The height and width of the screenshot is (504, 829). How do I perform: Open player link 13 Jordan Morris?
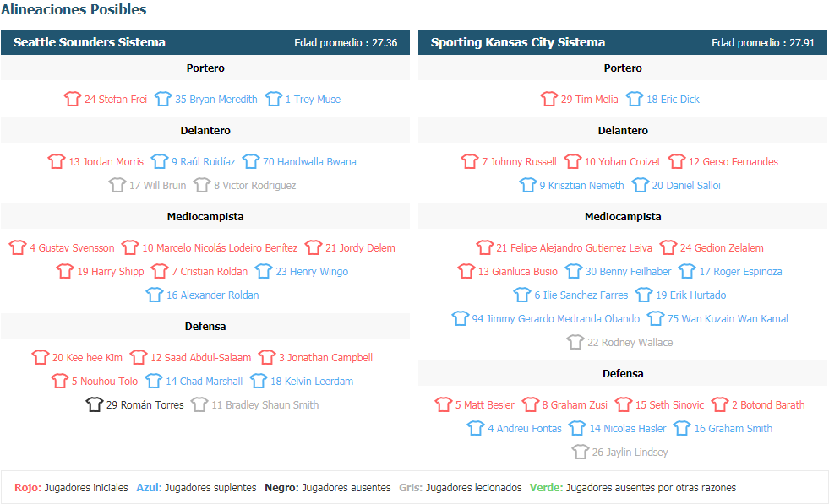click(106, 161)
